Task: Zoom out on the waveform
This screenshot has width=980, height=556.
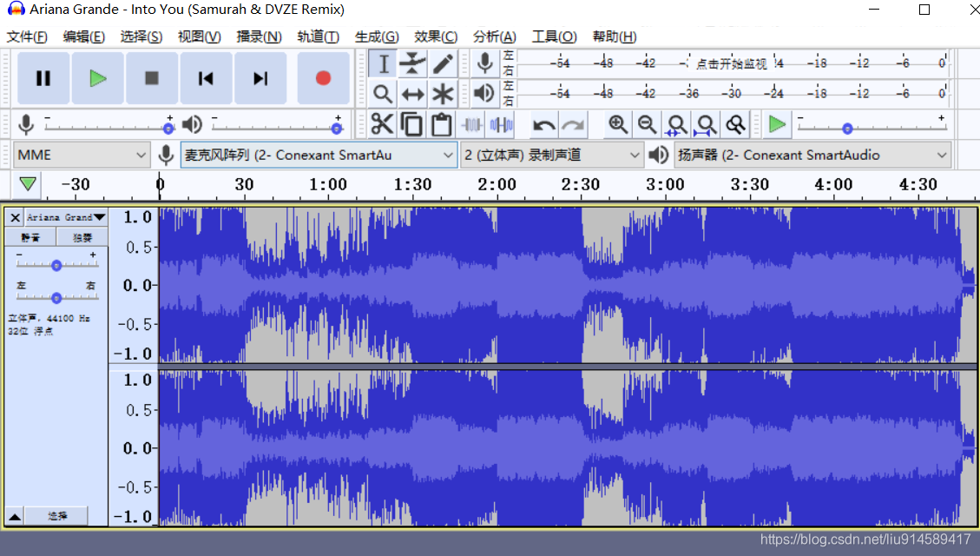Action: [x=648, y=124]
